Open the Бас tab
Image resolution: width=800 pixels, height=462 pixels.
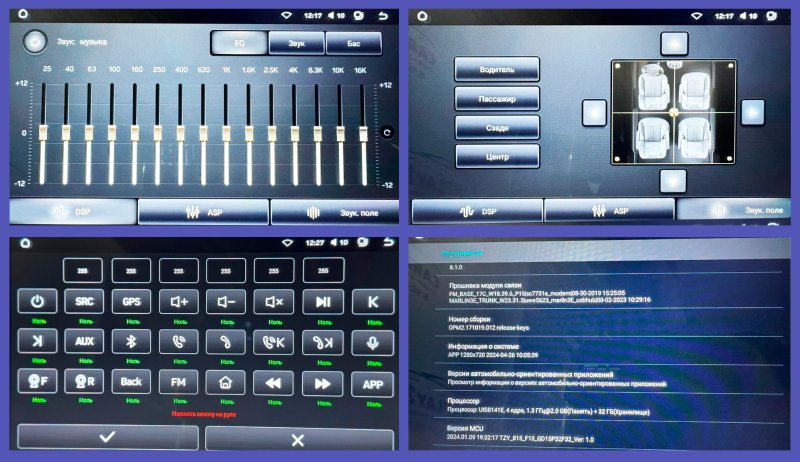(355, 43)
